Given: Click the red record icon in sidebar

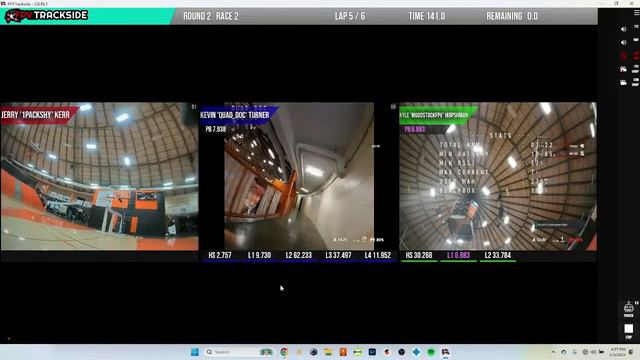Looking at the screenshot, I should coord(623,56).
